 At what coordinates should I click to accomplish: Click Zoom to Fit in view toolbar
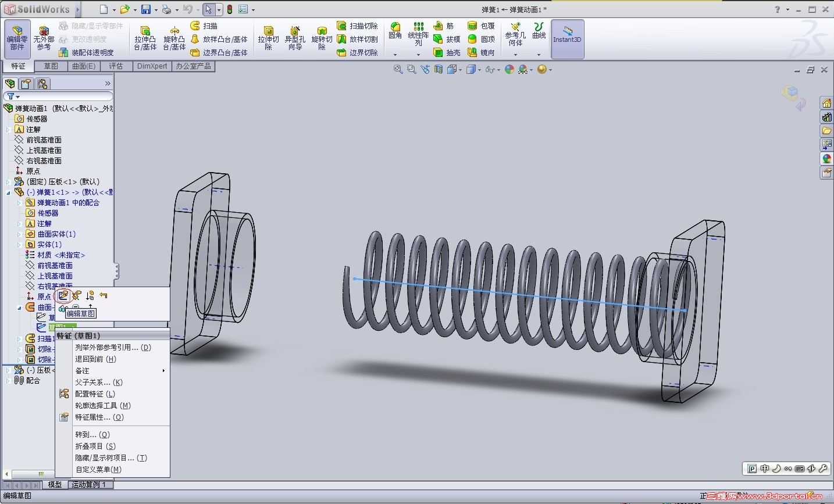point(398,70)
